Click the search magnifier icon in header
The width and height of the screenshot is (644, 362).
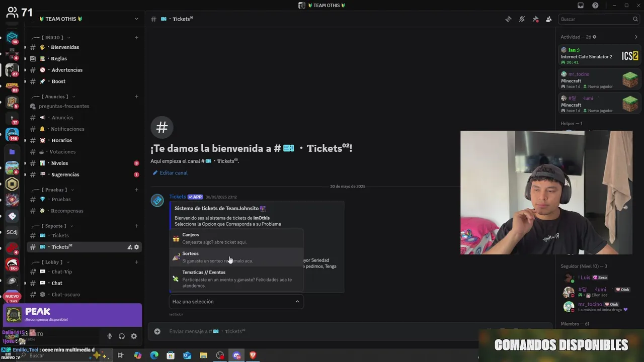point(635,19)
